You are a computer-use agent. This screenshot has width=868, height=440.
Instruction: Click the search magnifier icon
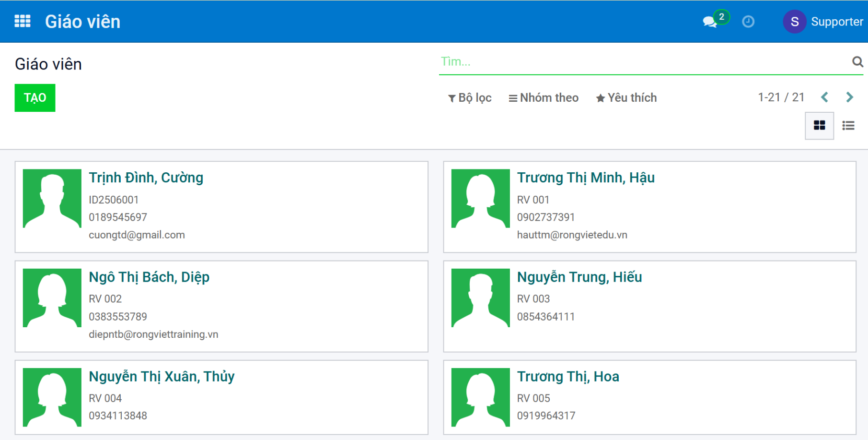(857, 61)
